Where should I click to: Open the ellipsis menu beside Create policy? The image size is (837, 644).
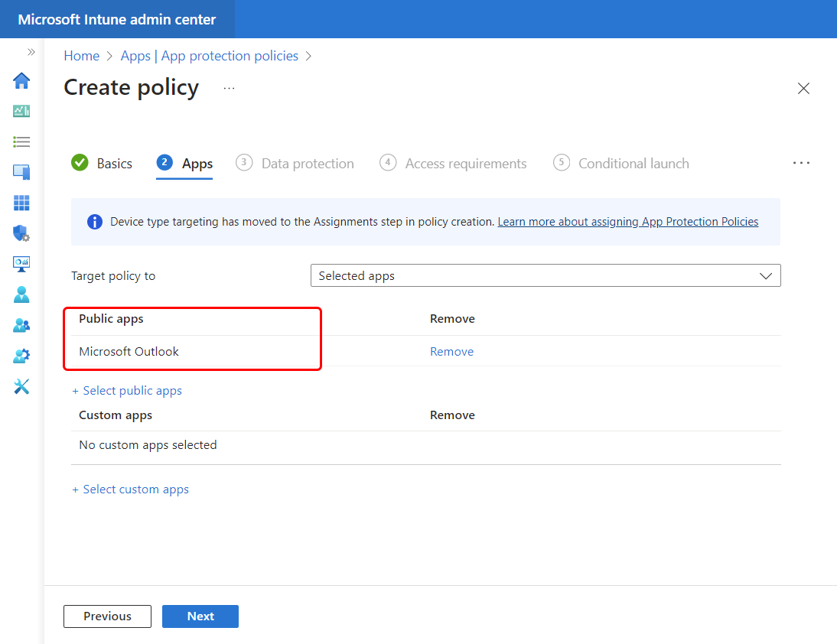click(x=228, y=89)
